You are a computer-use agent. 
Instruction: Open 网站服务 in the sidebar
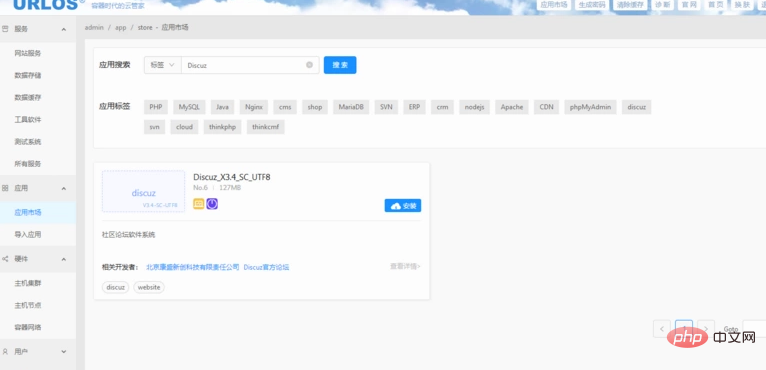[28, 53]
